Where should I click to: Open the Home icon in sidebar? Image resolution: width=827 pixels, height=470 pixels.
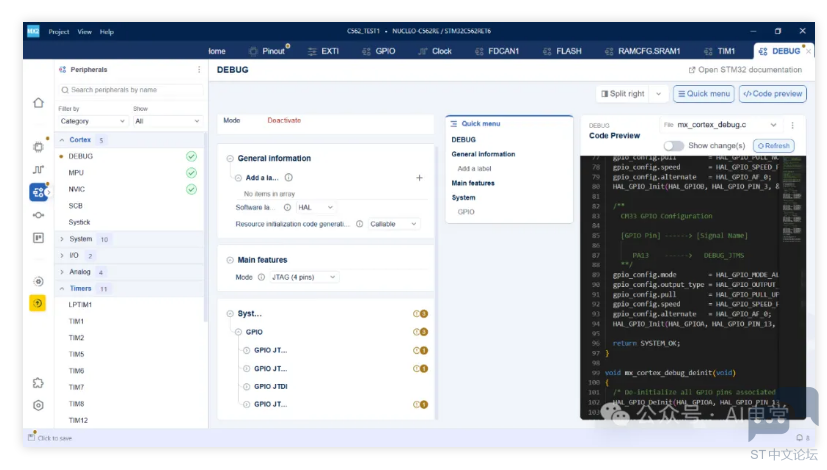(38, 102)
